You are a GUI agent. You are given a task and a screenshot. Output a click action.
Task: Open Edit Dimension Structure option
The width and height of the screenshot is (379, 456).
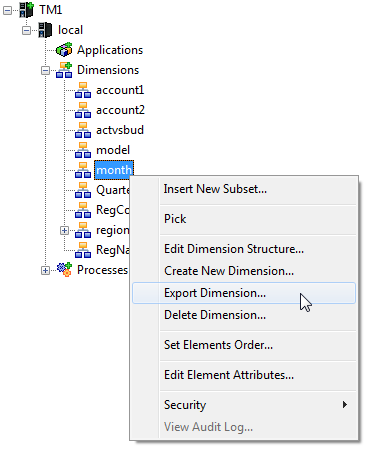(234, 249)
